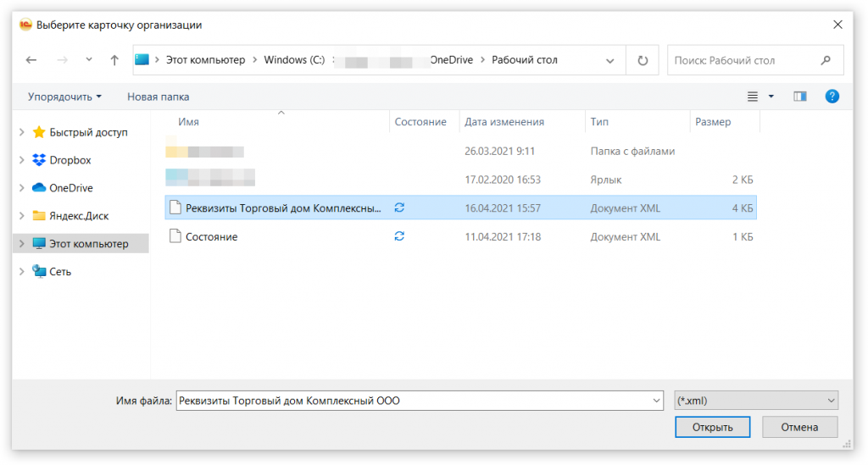
Task: Refresh the current folder view
Action: (x=643, y=60)
